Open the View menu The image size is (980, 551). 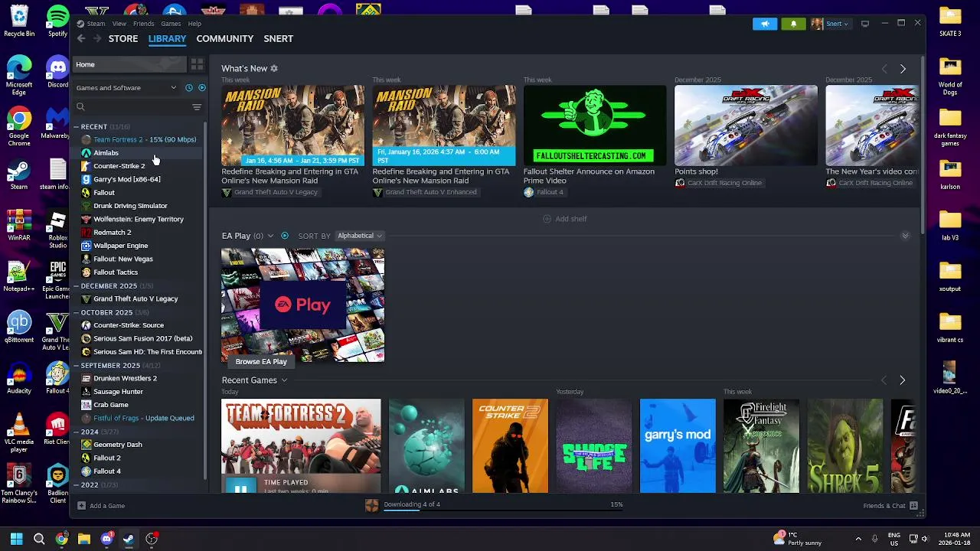click(119, 24)
